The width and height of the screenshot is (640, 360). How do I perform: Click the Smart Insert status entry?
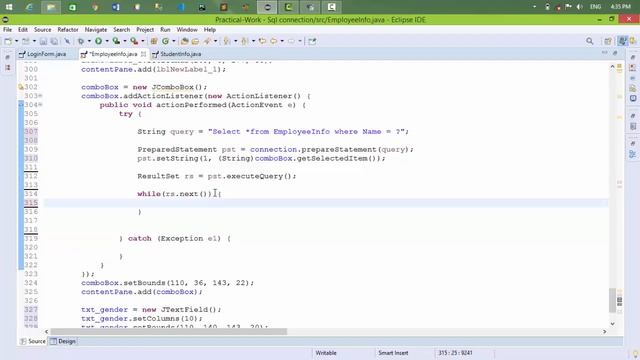[393, 353]
